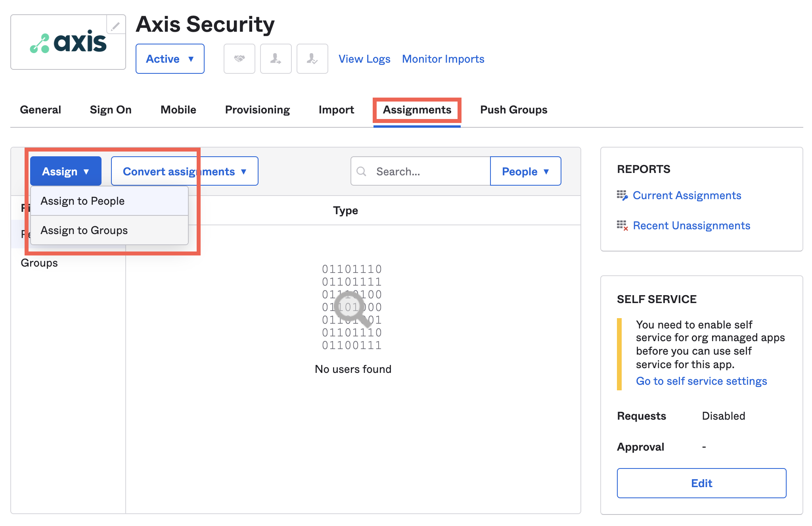This screenshot has width=812, height=526.
Task: Click the pencil edit logo icon
Action: (116, 26)
